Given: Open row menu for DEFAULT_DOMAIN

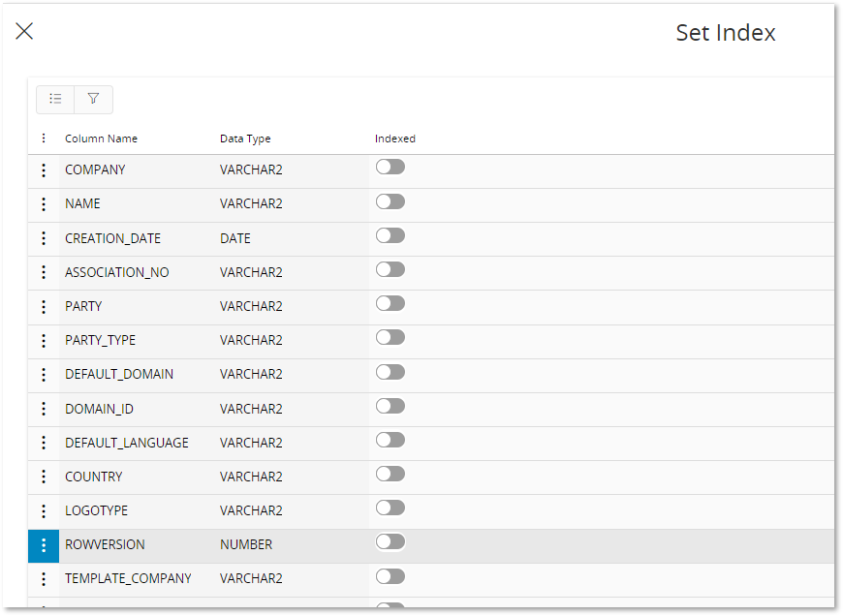Looking at the screenshot, I should coord(44,375).
